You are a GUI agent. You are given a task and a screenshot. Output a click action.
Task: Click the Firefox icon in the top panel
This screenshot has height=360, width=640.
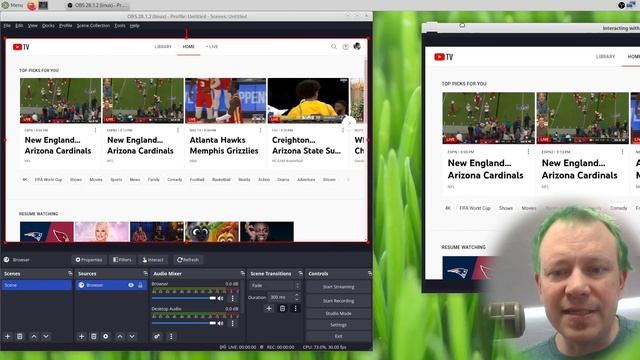click(x=31, y=5)
